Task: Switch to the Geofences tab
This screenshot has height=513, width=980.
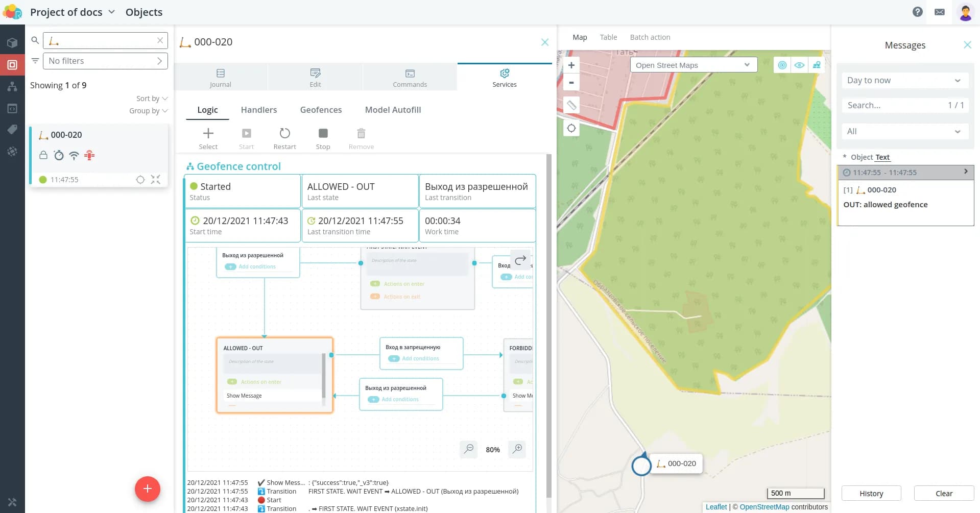Action: coord(321,110)
